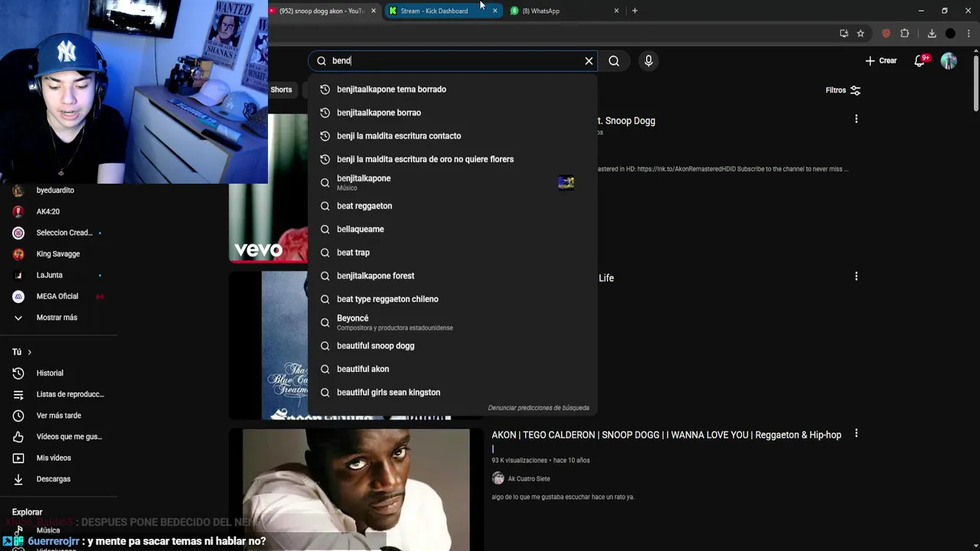Expand subscriptions with Mostrar más
The height and width of the screenshot is (551, 980).
(57, 318)
